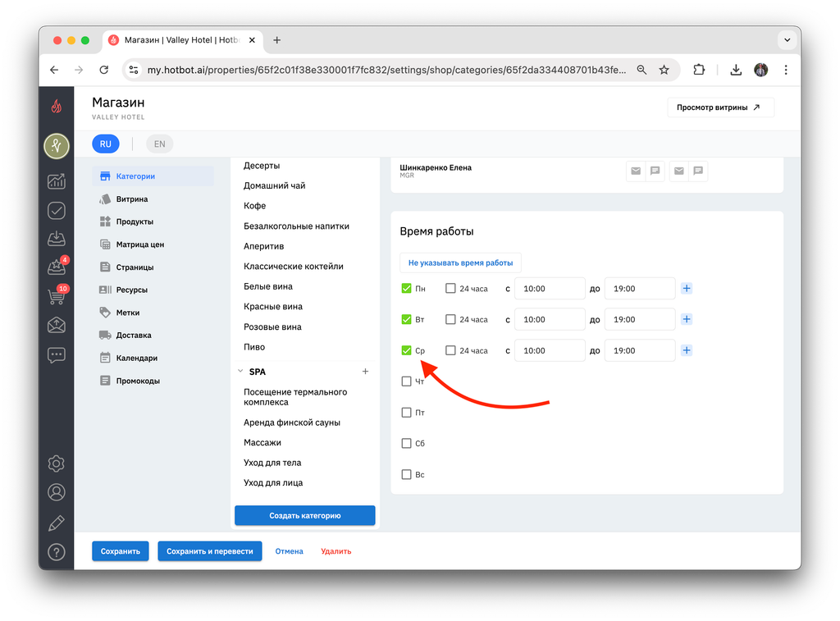
Task: Enable the Сб day checkbox
Action: coord(406,444)
